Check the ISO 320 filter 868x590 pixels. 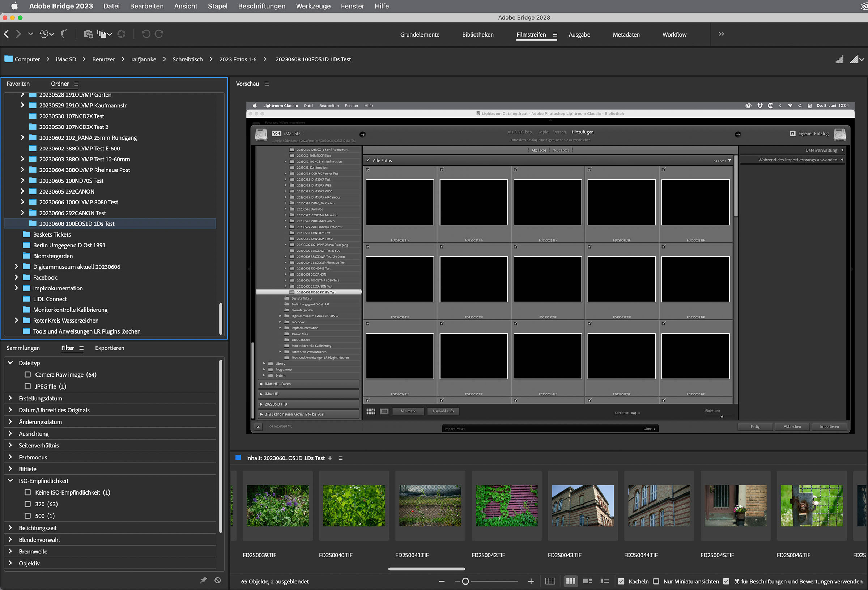[x=27, y=504]
